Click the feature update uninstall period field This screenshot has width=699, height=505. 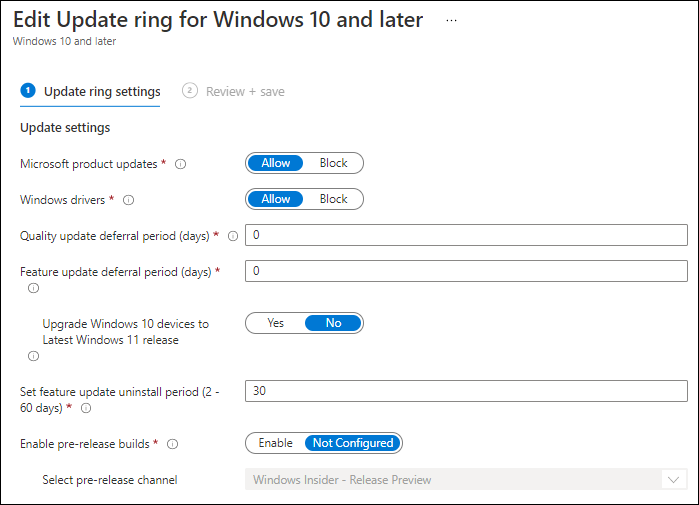point(466,391)
